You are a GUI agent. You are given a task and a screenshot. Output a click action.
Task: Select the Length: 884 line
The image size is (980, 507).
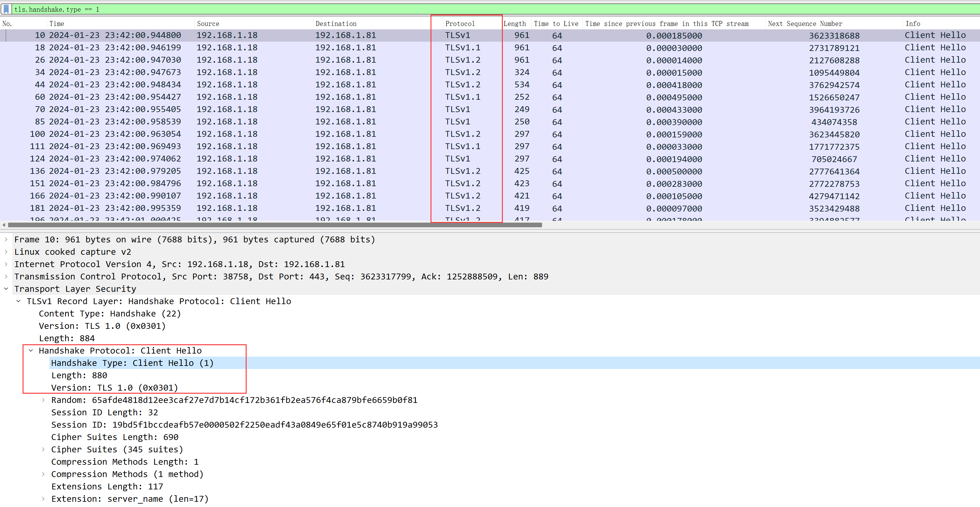(67, 338)
